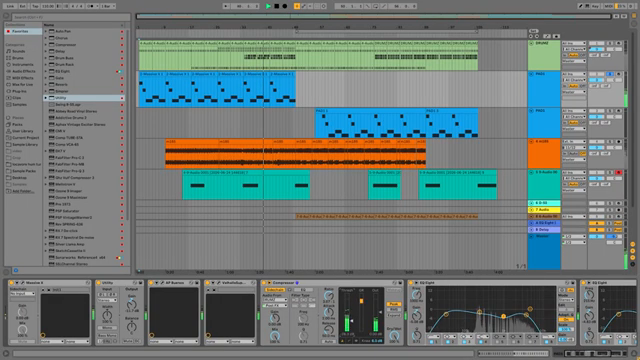640x360 pixels.
Task: Select Peak mode in Compressor
Action: 394,304
